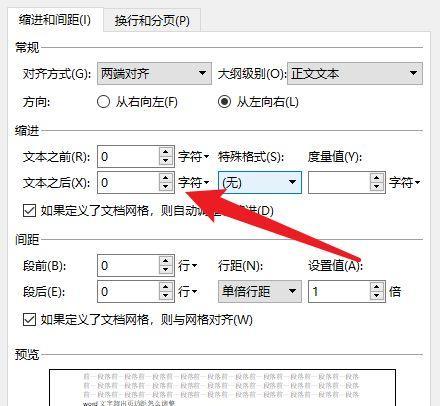Increase 文本之后 indent with up arrow

[x=166, y=178]
